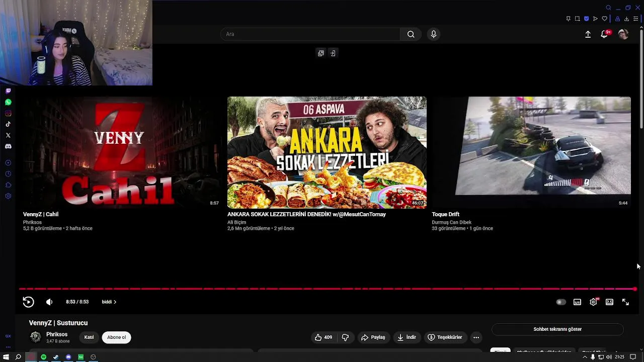
Task: Open Instagram in the sidebar
Action: pos(8,113)
